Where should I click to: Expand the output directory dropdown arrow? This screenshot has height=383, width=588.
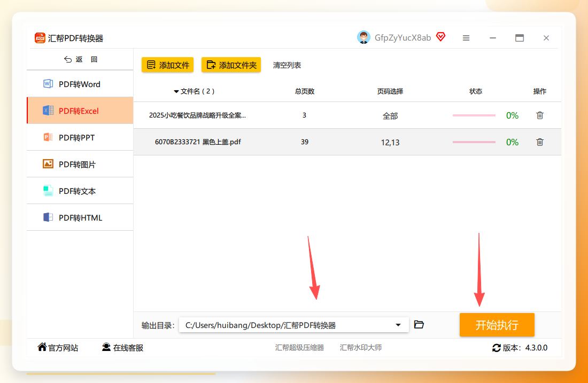click(x=398, y=325)
